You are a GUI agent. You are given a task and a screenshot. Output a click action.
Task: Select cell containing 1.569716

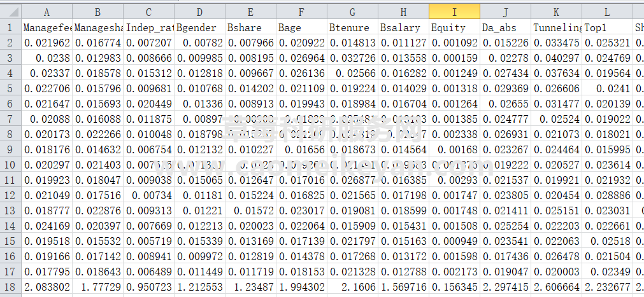pyautogui.click(x=403, y=287)
